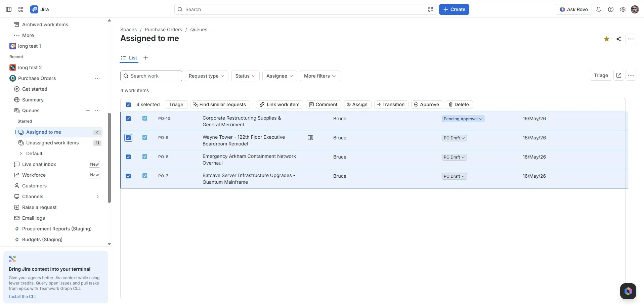Screen dimensions: 644x305
Task: Open page more actions menu
Action: click(631, 39)
